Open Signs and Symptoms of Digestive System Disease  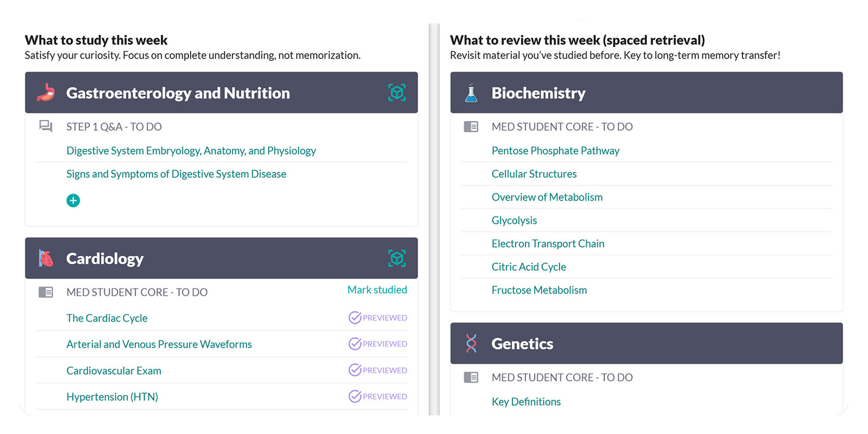(176, 174)
